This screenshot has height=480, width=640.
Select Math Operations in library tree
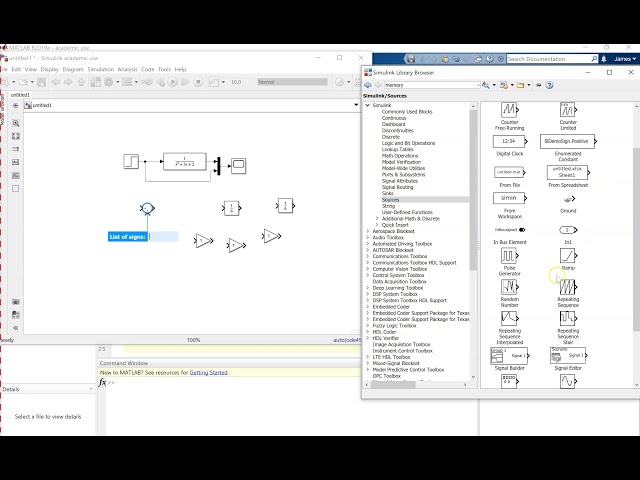tap(400, 156)
